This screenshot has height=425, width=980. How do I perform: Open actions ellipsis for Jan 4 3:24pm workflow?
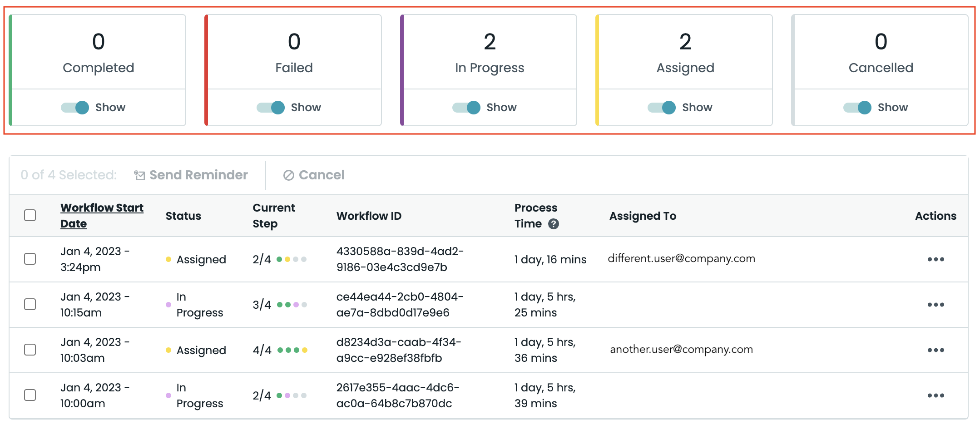click(x=936, y=259)
